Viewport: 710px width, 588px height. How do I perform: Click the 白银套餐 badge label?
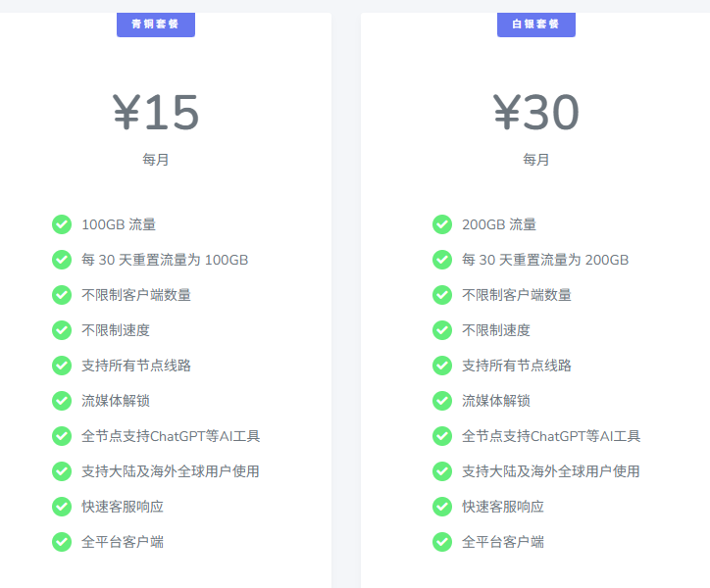point(535,24)
